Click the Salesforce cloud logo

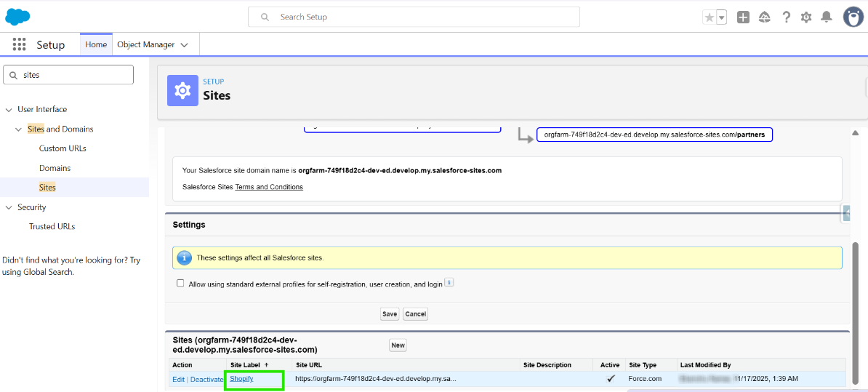pos(17,17)
